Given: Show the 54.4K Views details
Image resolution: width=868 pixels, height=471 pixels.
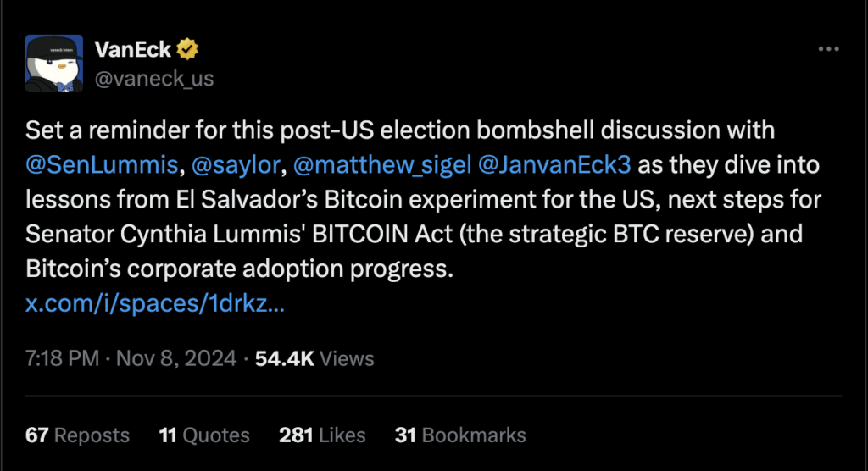Looking at the screenshot, I should pos(314,358).
